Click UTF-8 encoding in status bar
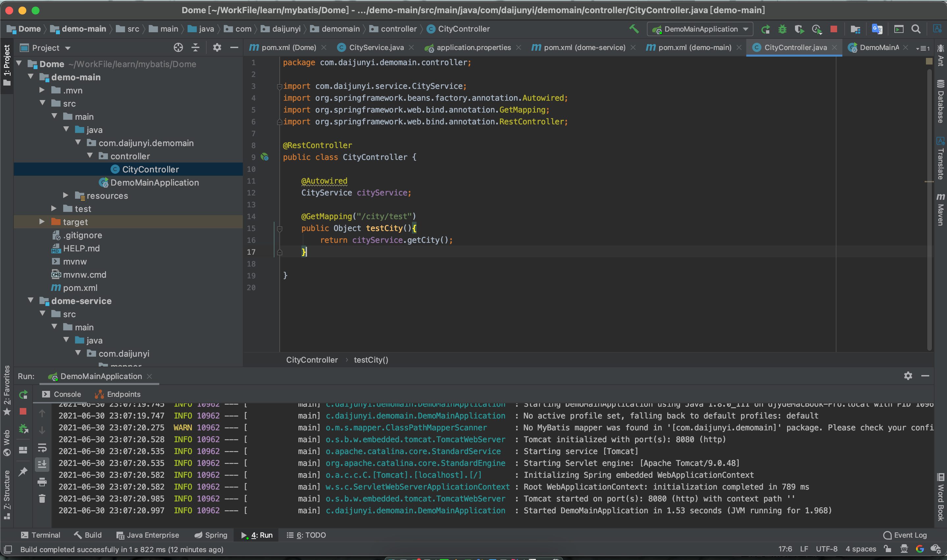947x560 pixels. tap(827, 549)
